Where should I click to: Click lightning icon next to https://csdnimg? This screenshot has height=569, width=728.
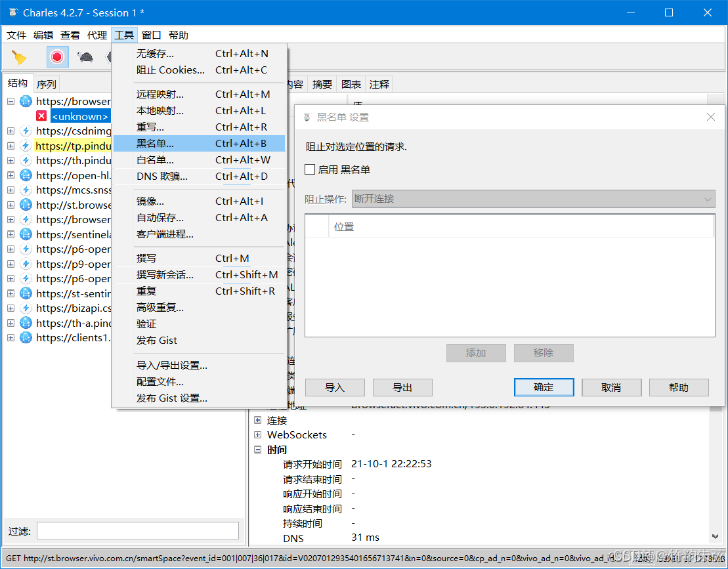coord(26,131)
